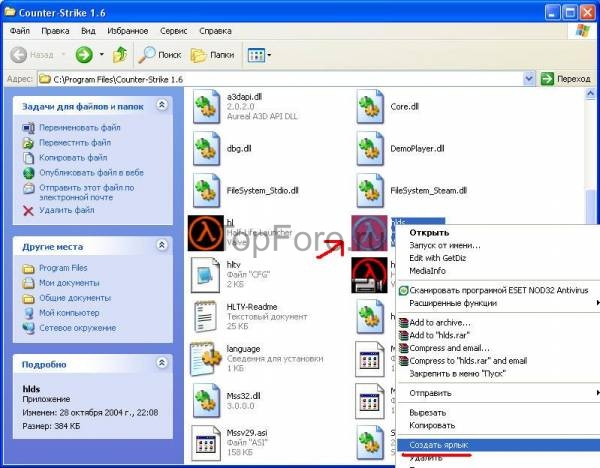The image size is (600, 468).
Task: Go to Общие документы
Action: [x=75, y=298]
